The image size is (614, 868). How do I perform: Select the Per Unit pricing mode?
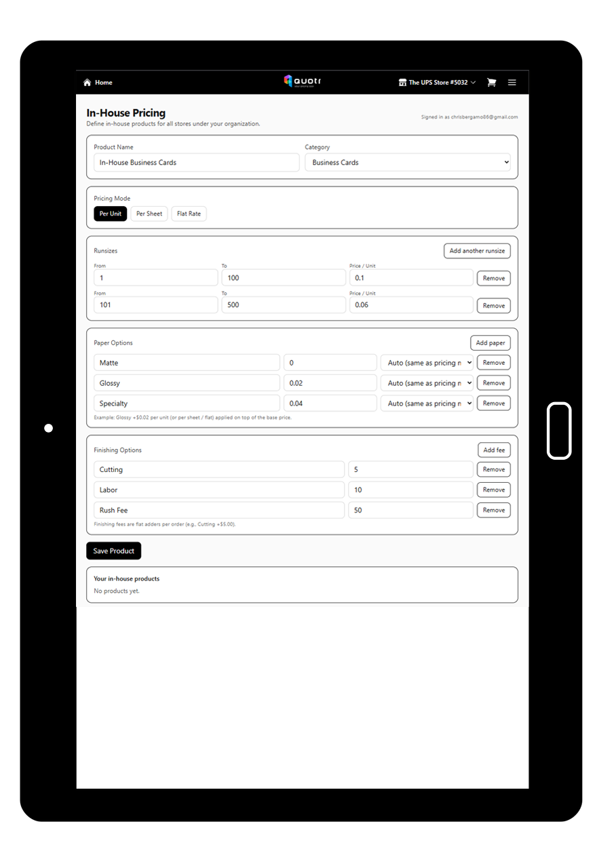(110, 213)
